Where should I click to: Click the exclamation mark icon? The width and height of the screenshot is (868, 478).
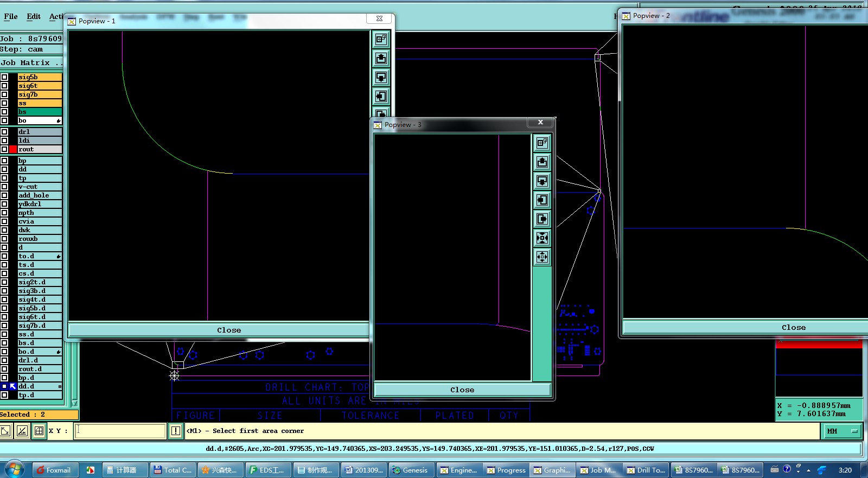coord(176,431)
